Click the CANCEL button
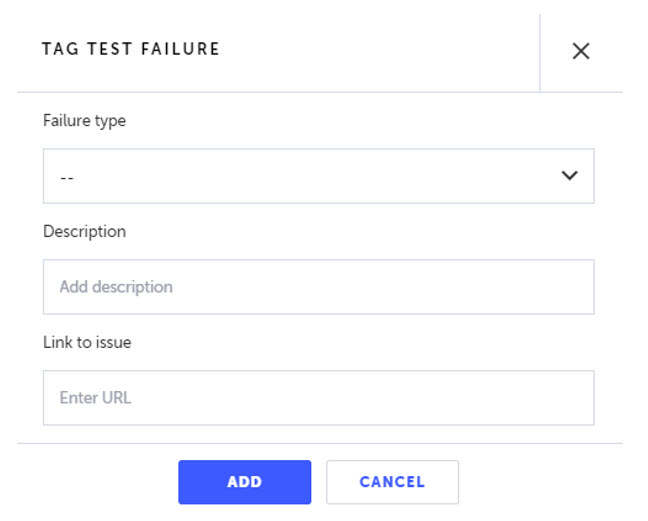Viewport: 648px width, 521px height. (x=392, y=482)
